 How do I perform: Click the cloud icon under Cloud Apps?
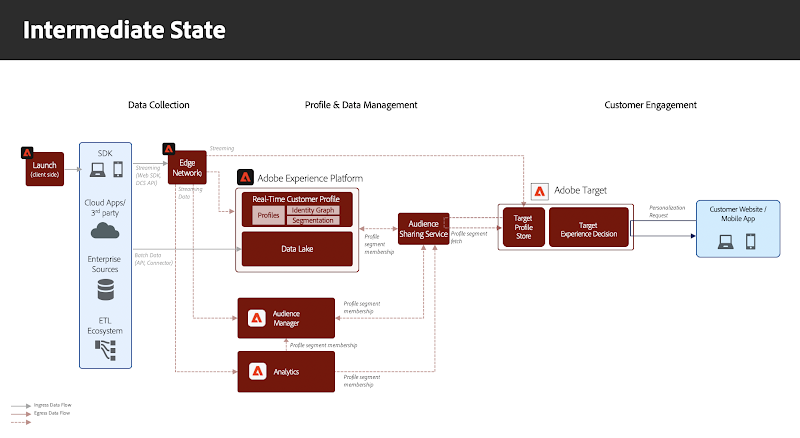click(105, 231)
